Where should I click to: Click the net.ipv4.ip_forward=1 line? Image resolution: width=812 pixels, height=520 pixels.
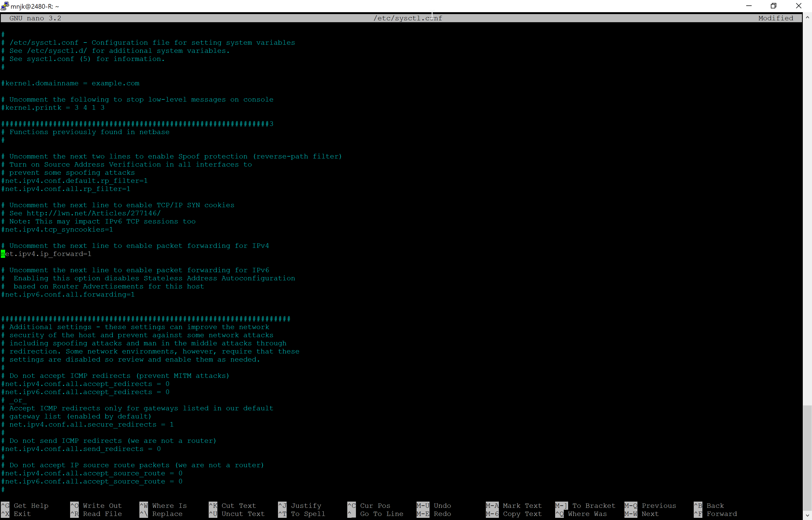(x=46, y=253)
